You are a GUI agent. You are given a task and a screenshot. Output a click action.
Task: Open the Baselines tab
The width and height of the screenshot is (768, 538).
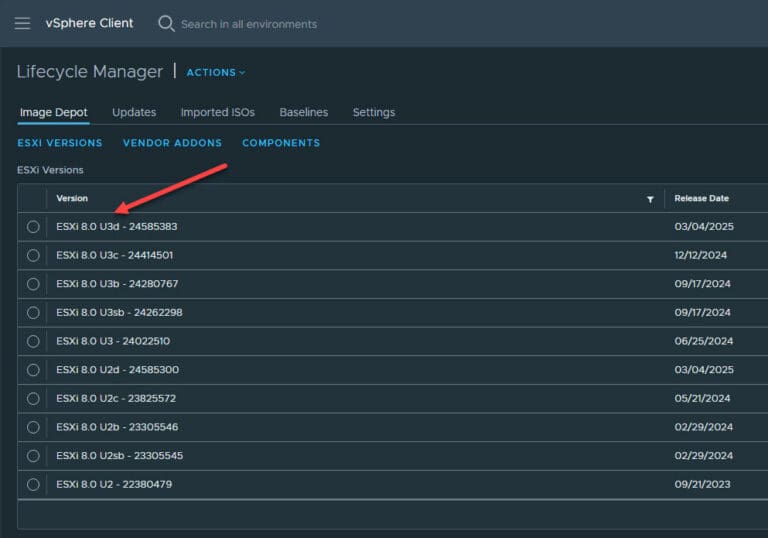[x=304, y=112]
